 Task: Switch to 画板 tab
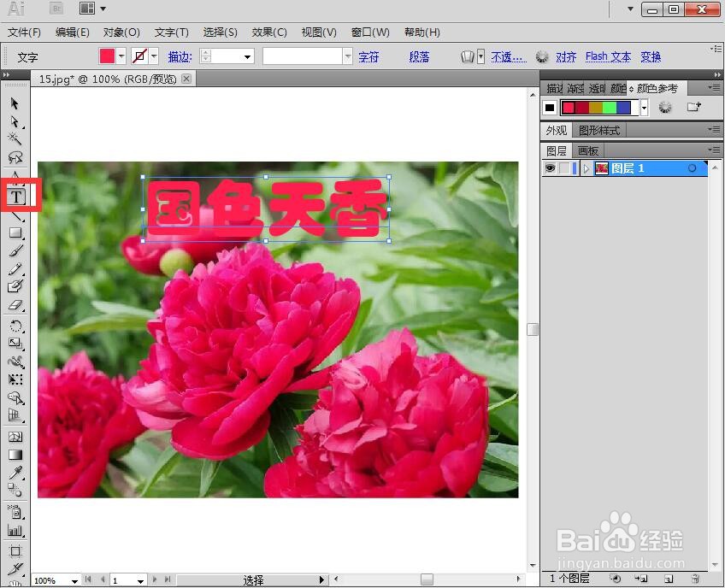(587, 150)
